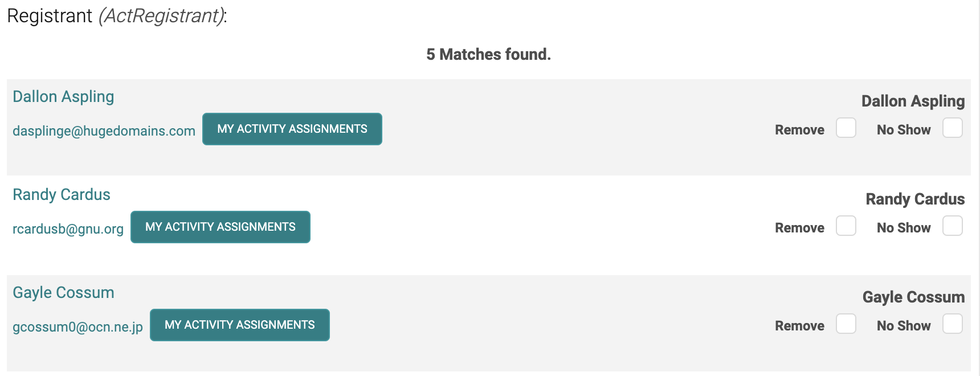Viewport: 980px width, 376px height.
Task: Check Remove box for Gayle Cossum
Action: point(846,324)
